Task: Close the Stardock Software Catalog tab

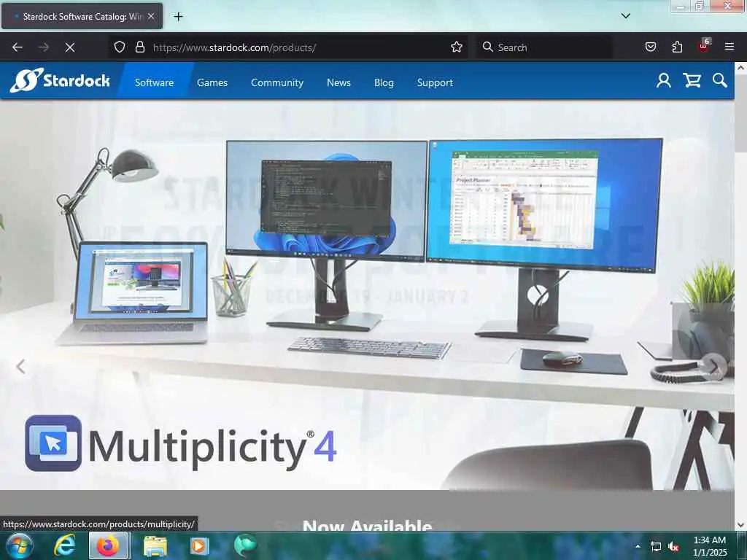Action: [x=151, y=16]
